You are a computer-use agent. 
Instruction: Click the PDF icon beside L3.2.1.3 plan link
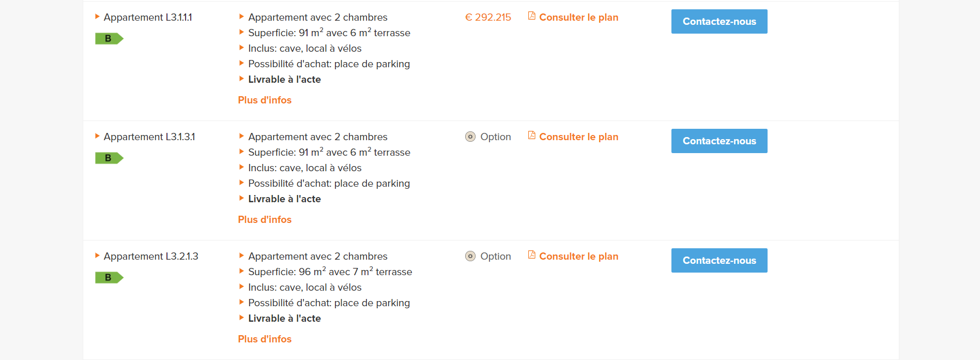pos(531,255)
